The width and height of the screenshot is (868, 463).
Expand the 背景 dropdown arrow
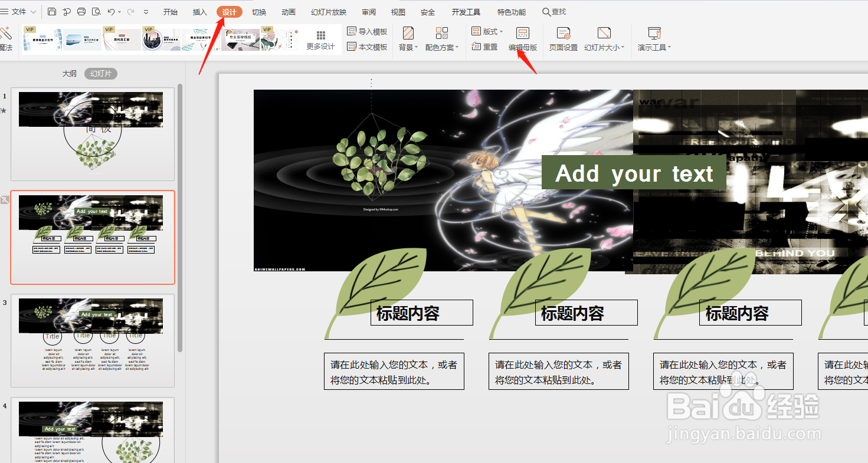tap(416, 48)
